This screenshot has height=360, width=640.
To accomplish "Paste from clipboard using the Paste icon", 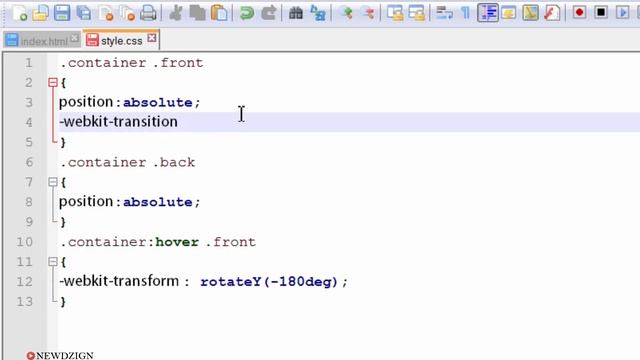I will [219, 13].
